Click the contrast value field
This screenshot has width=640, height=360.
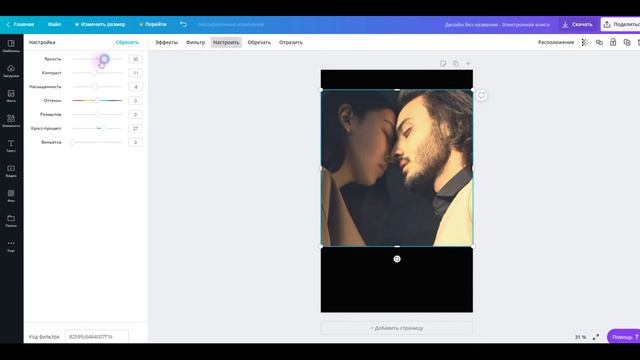[136, 73]
